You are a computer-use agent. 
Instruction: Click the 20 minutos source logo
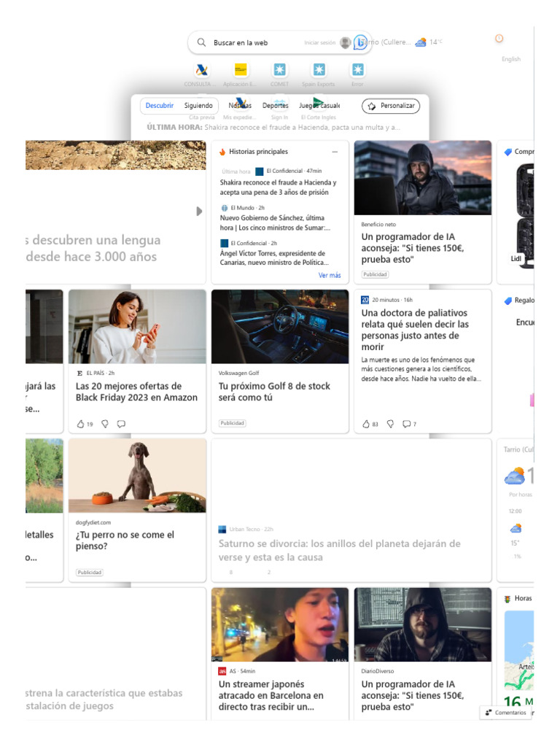[365, 300]
